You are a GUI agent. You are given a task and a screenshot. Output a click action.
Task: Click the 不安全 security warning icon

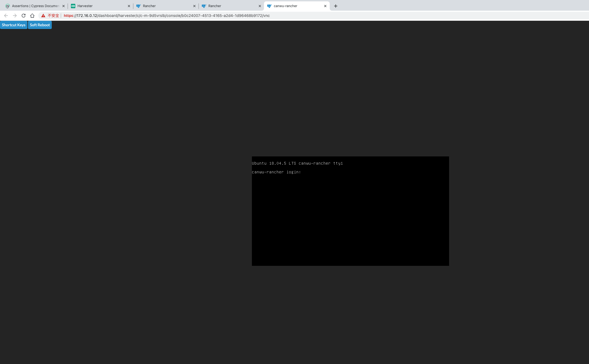click(43, 16)
